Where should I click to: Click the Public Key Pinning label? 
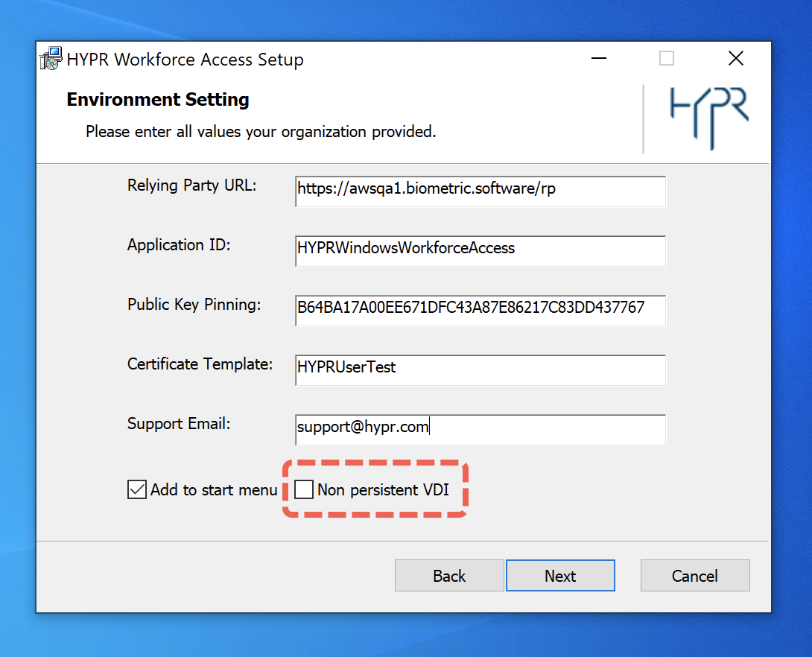pos(194,305)
